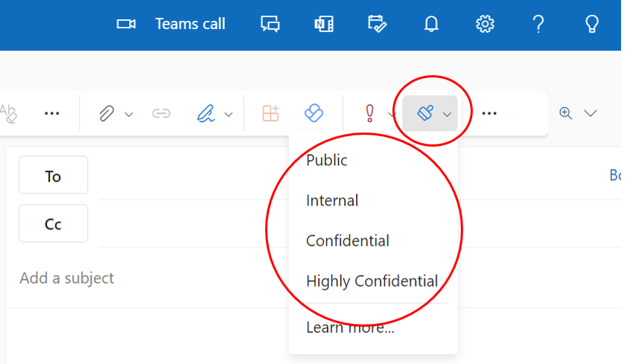Image resolution: width=627 pixels, height=364 pixels.
Task: Toggle the sensitivity label dropdown button
Action: click(430, 113)
